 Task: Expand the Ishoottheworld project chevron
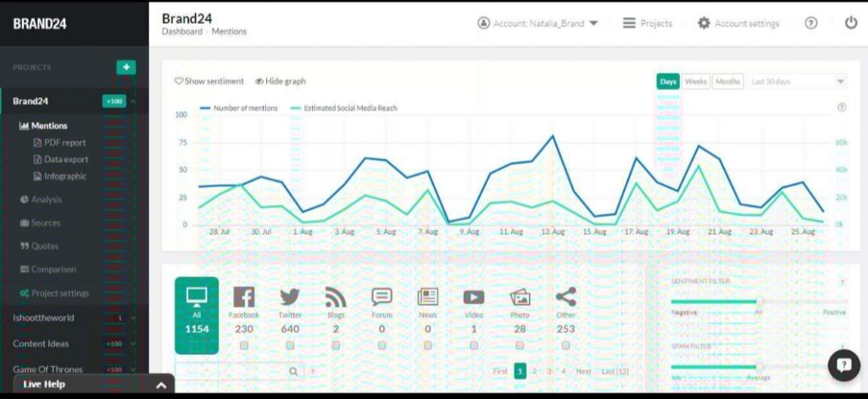[x=133, y=319]
